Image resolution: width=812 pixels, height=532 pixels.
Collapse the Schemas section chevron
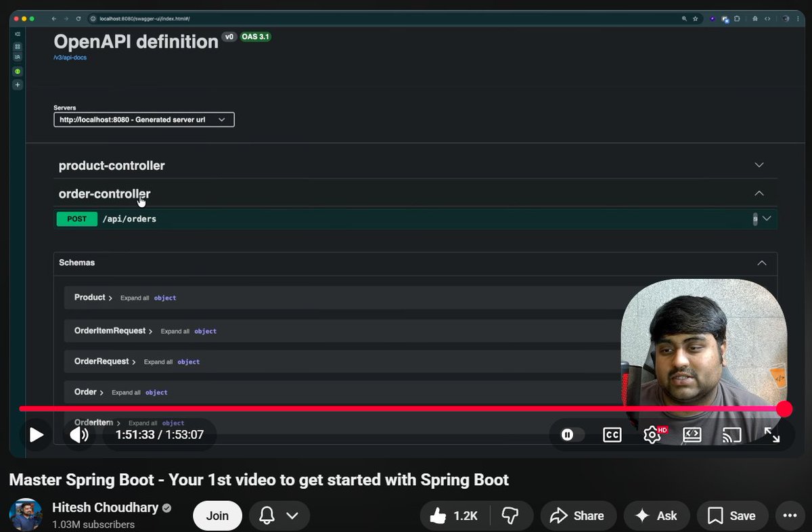[762, 263]
